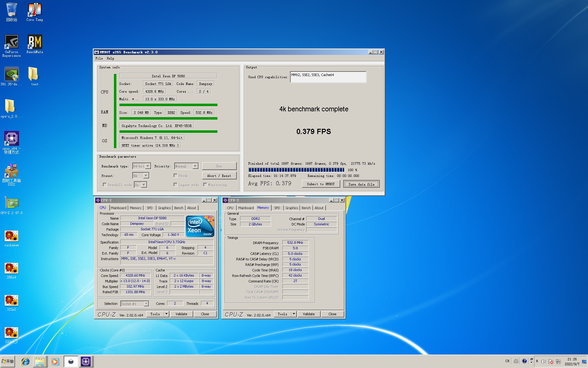Open the Help menu in HWBOT x265

click(110, 58)
